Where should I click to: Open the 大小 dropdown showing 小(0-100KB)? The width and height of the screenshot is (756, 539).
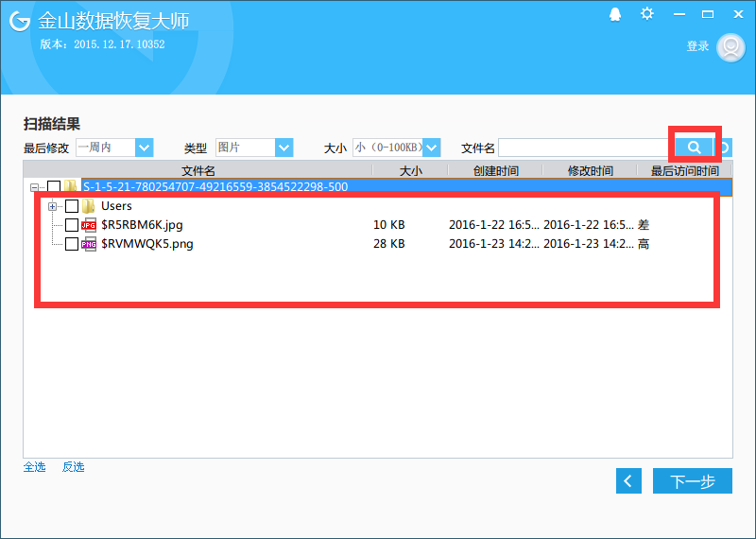point(396,148)
